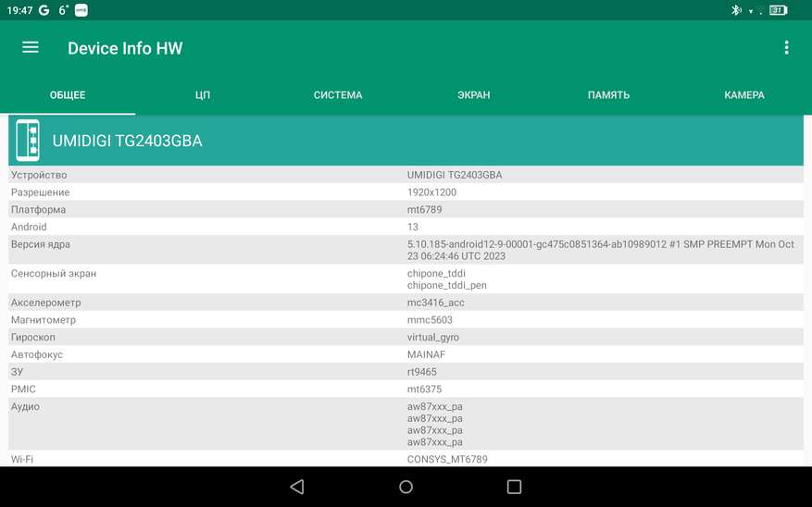The height and width of the screenshot is (507, 812).
Task: Tap the Bluetooth status icon
Action: tap(736, 10)
